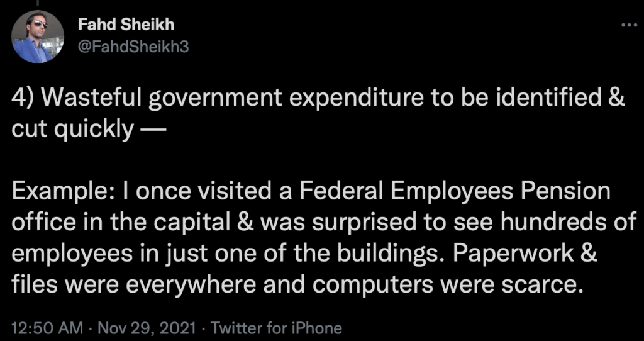644x341 pixels.
Task: Click the @FahdSheikh3 handle
Action: point(132,47)
